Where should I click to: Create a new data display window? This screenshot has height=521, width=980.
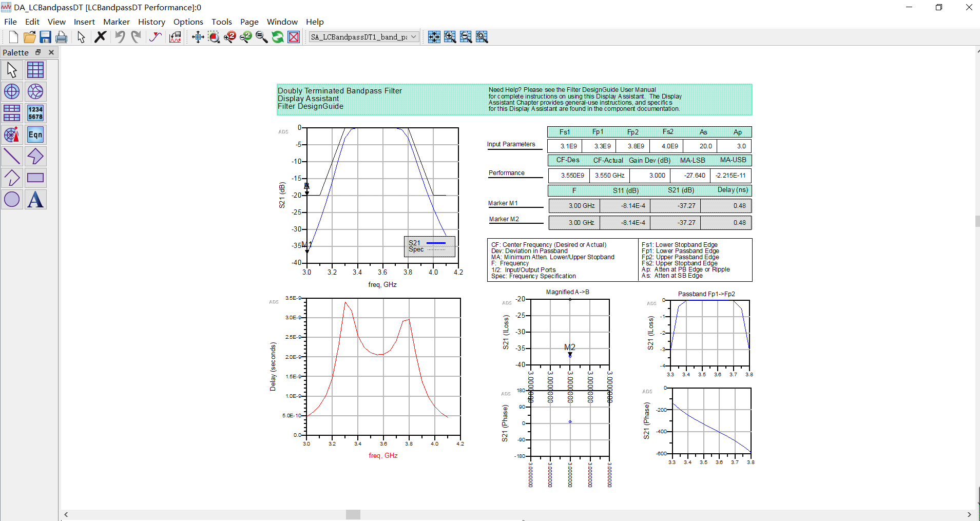pyautogui.click(x=13, y=37)
